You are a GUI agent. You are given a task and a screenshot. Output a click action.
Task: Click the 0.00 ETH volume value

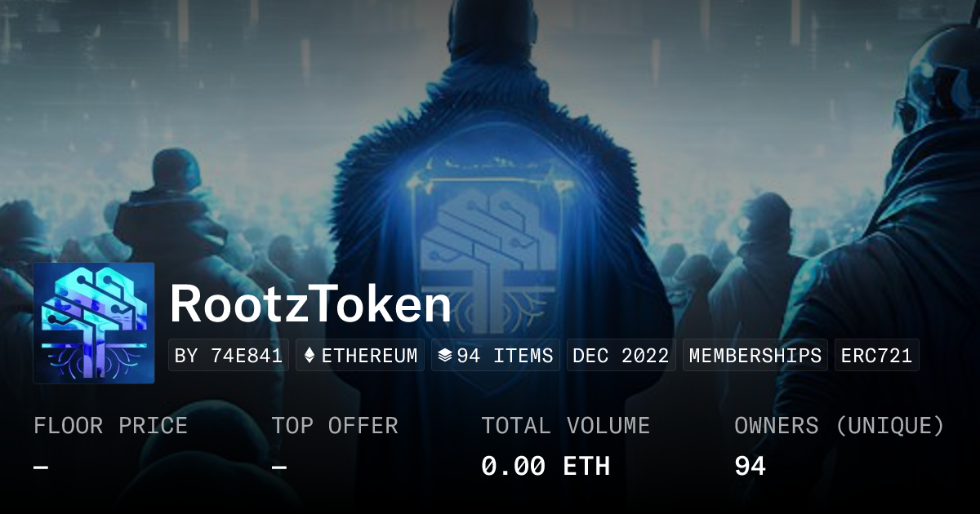pyautogui.click(x=546, y=467)
